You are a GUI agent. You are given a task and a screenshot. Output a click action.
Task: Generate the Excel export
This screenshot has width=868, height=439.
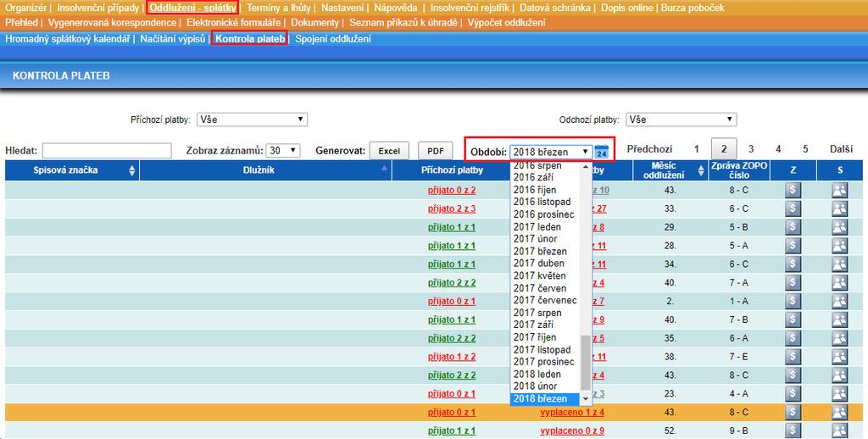(x=389, y=151)
